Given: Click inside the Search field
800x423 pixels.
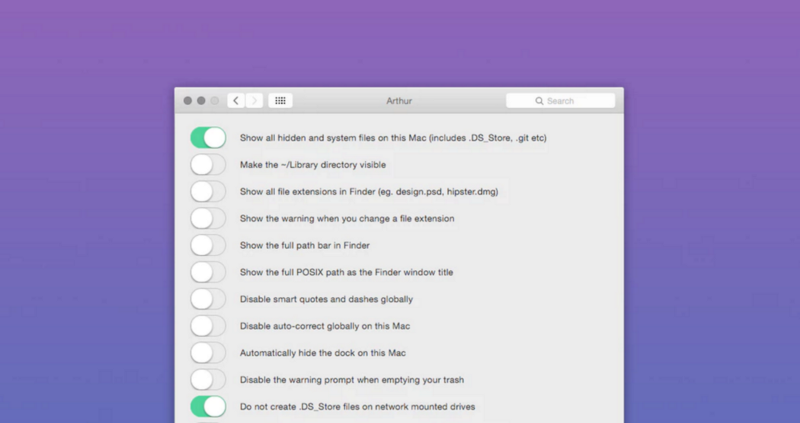Looking at the screenshot, I should (x=560, y=101).
